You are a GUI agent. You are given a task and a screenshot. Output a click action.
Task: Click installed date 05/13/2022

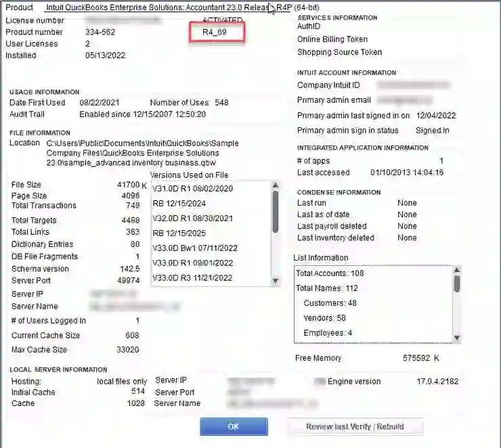[105, 55]
